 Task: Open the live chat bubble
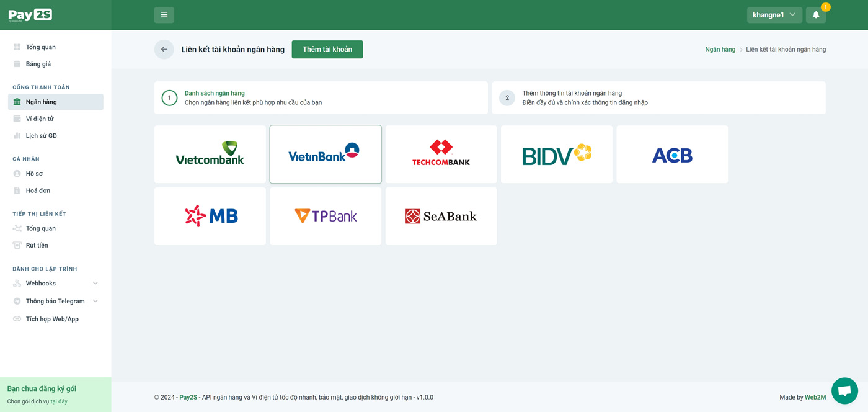coord(844,391)
